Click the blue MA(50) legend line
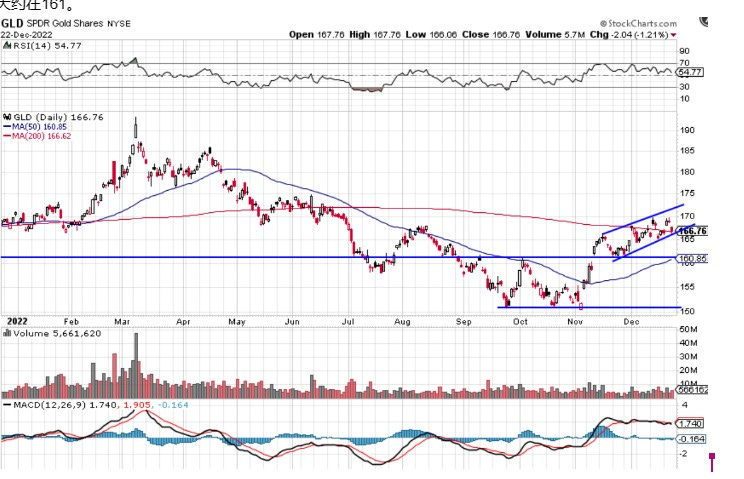The width and height of the screenshot is (744, 479). pyautogui.click(x=7, y=126)
